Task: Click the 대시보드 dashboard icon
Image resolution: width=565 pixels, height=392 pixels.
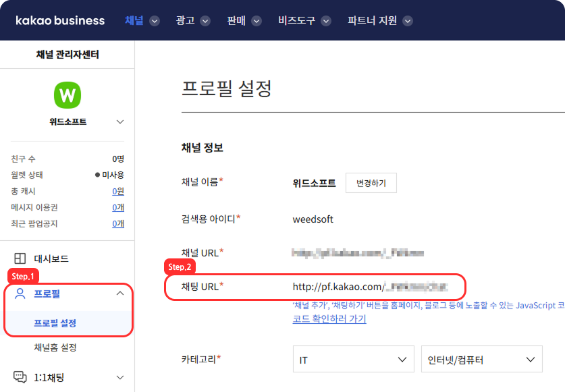Action: tap(20, 258)
